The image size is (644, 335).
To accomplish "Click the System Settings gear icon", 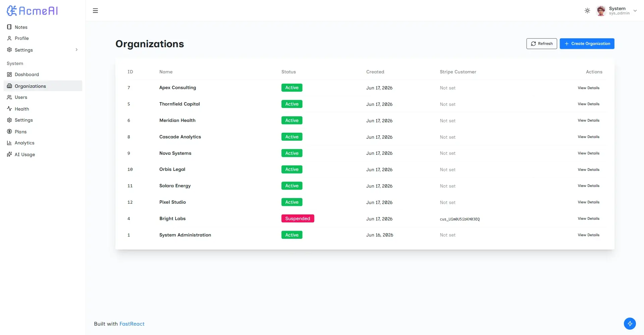I will tap(9, 120).
